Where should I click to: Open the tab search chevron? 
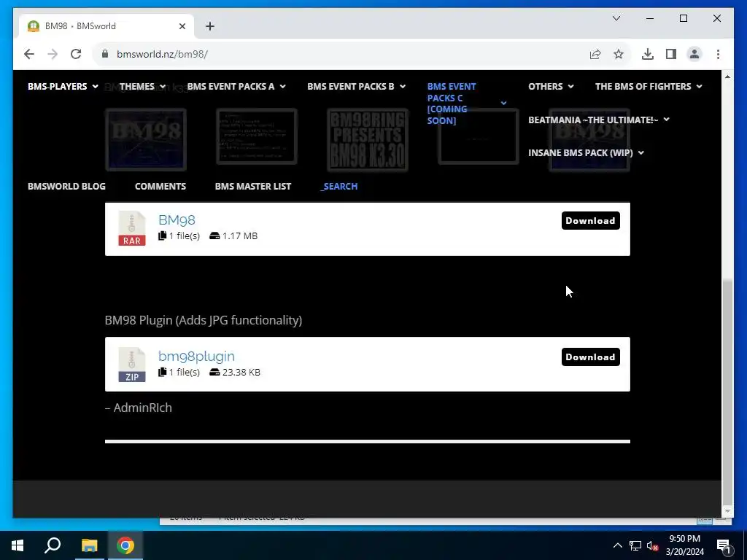point(616,18)
